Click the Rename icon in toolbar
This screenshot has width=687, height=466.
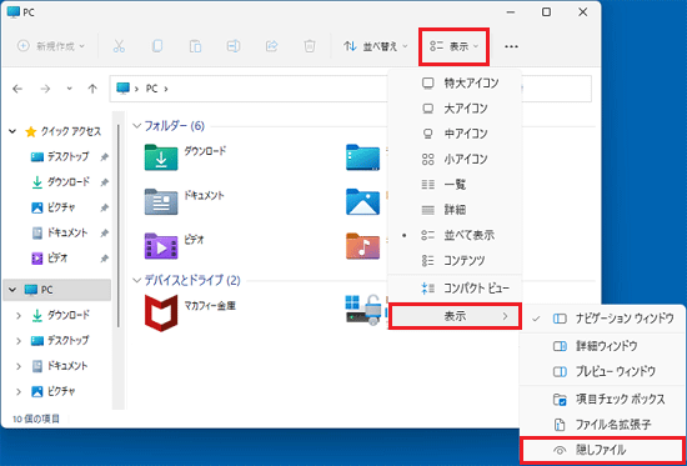click(x=233, y=46)
